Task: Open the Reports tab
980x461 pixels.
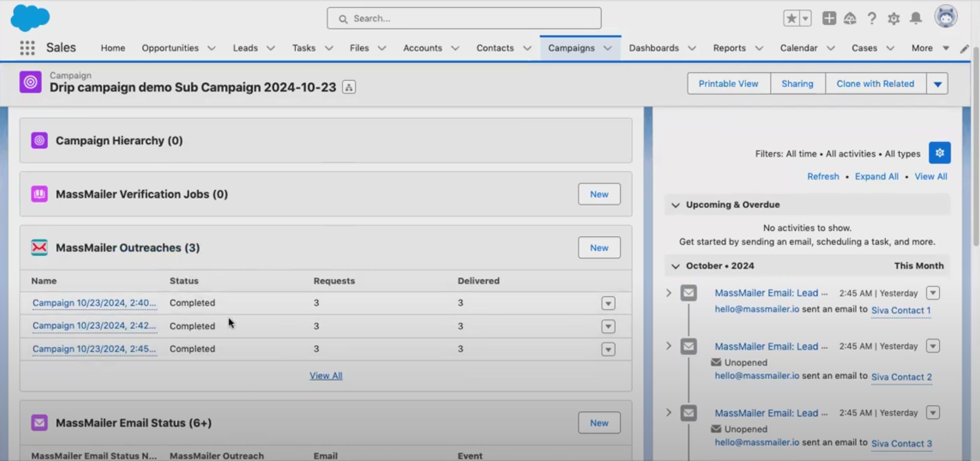Action: [x=729, y=48]
